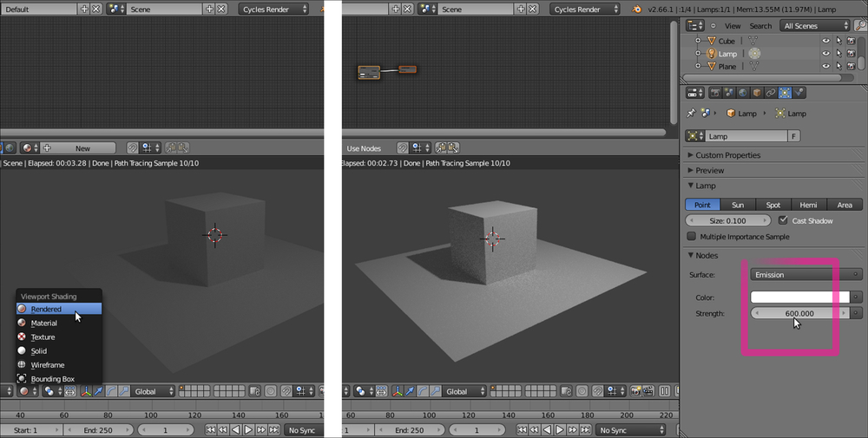The width and height of the screenshot is (868, 438).
Task: Open the World properties tab icon
Action: click(742, 93)
